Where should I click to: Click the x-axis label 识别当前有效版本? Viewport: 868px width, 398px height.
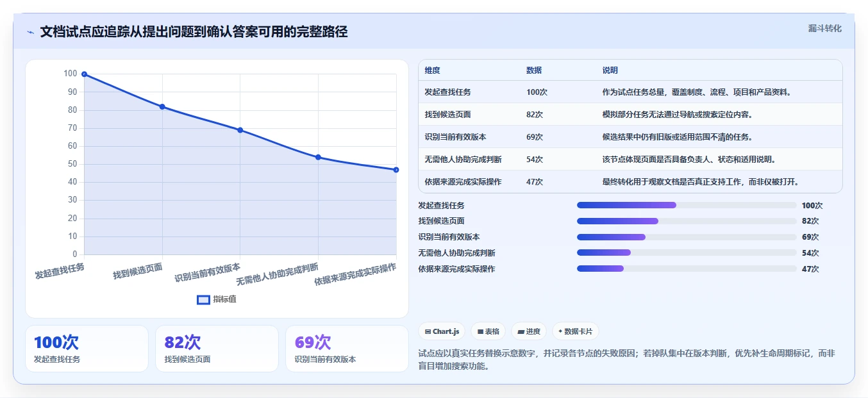[x=208, y=272]
